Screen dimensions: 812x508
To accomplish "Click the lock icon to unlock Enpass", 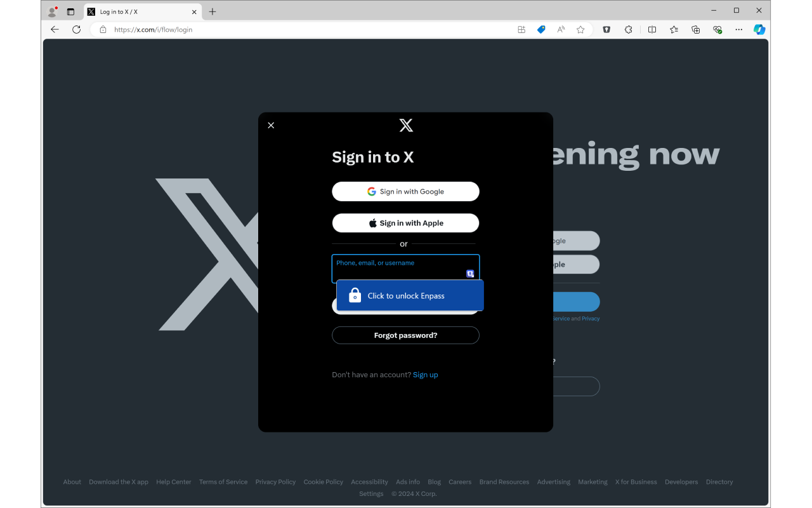I will [x=355, y=295].
